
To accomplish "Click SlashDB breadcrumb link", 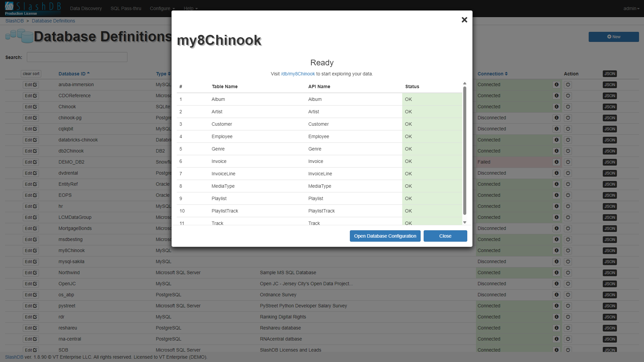I will 14,21.
